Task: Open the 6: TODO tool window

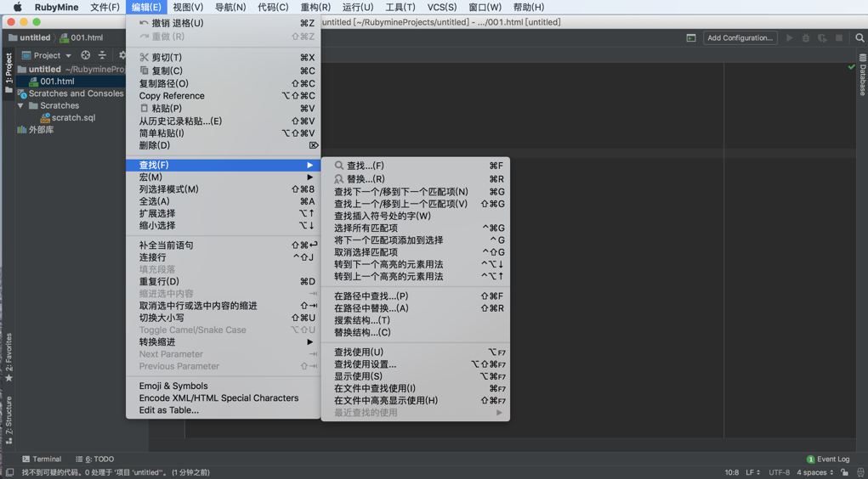Action: (x=94, y=459)
